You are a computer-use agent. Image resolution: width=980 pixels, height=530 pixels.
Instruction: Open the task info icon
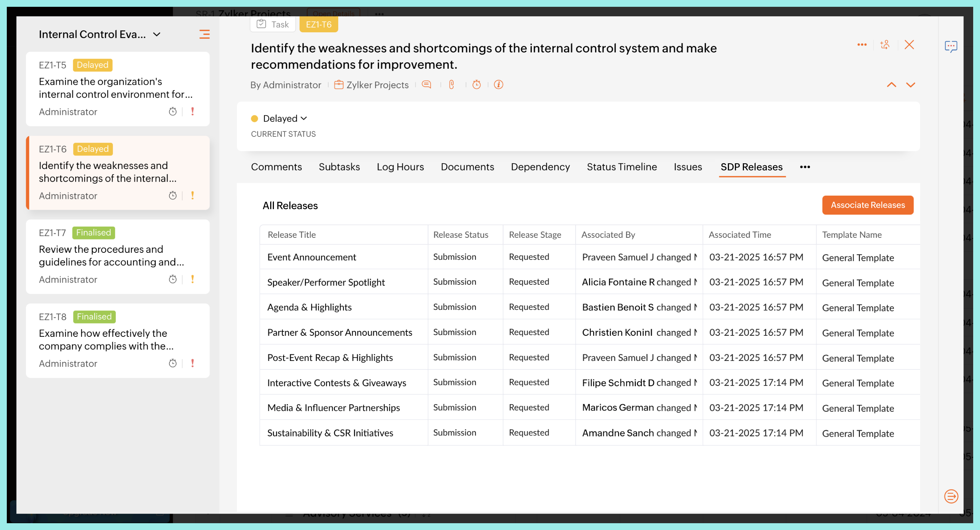(x=499, y=84)
